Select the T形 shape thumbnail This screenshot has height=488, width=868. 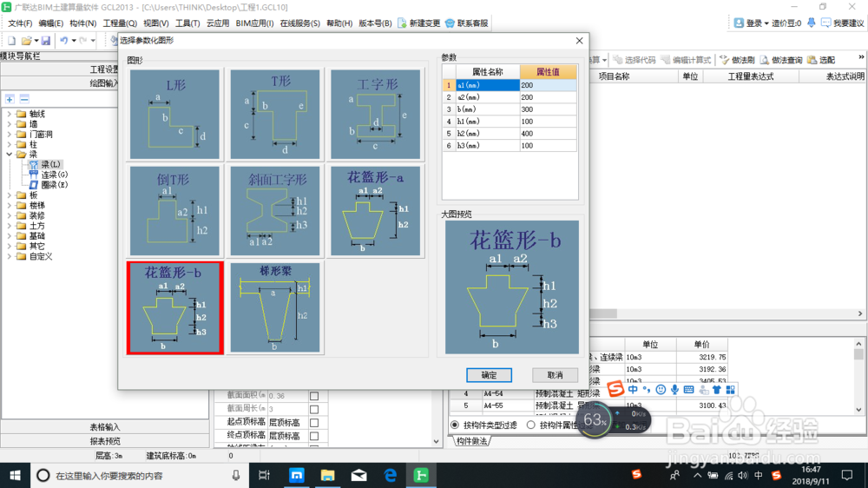[275, 114]
